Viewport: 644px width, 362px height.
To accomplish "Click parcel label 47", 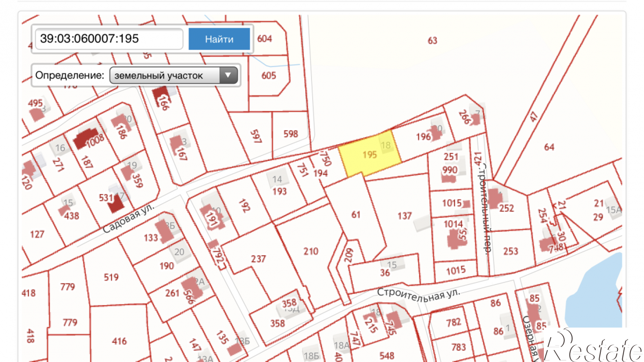I will tap(534, 116).
